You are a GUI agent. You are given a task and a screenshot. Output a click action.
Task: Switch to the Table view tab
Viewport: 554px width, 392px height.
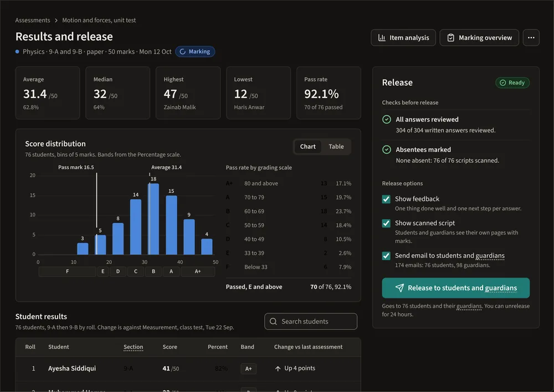point(336,147)
